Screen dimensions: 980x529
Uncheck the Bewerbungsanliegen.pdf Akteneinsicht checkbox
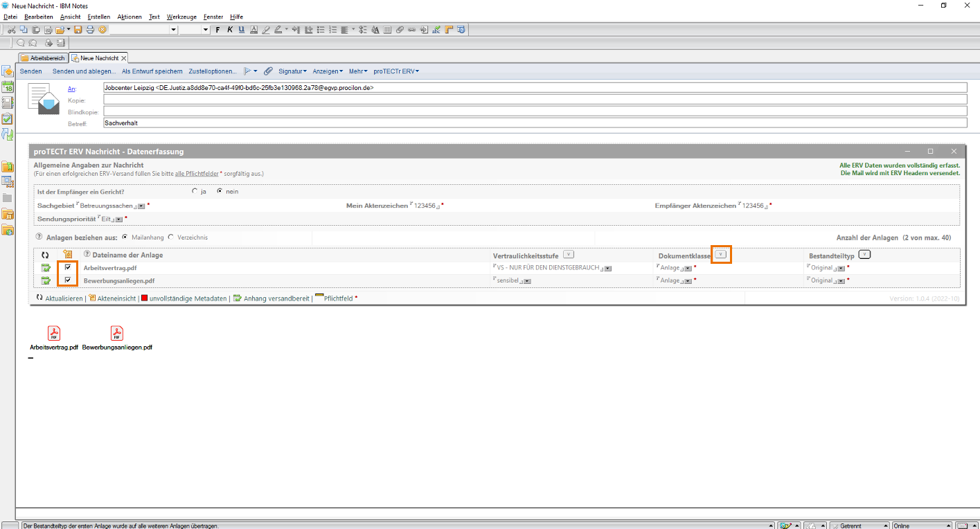tap(68, 280)
